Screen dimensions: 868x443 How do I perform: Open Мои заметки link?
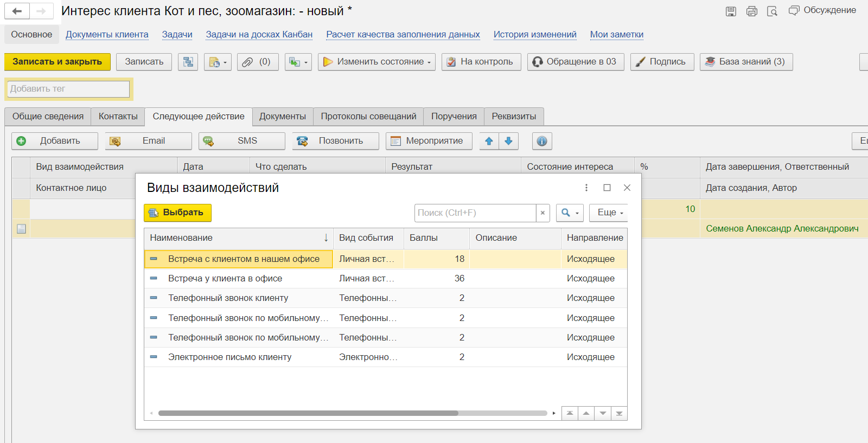tap(616, 35)
